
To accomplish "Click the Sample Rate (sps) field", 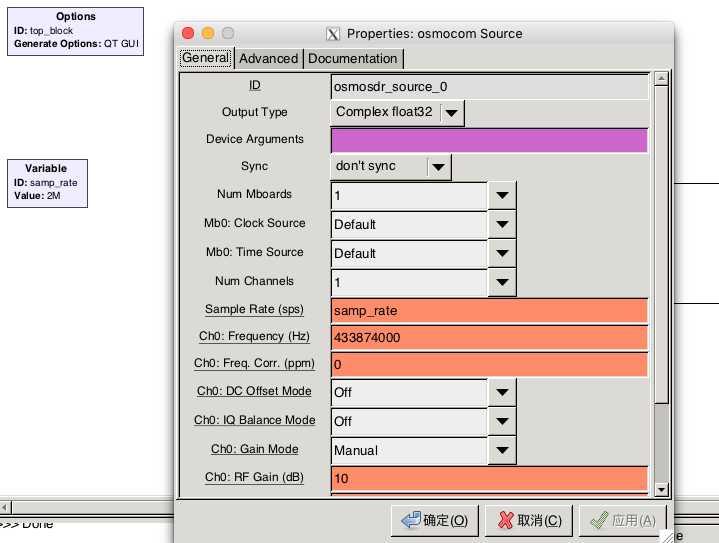I will (x=489, y=311).
